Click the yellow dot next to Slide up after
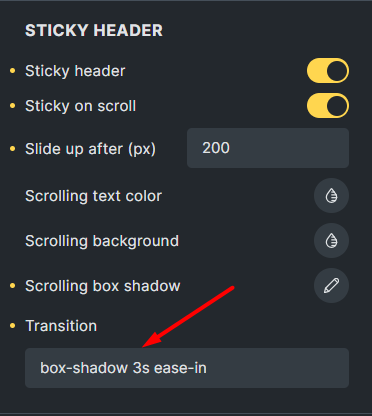This screenshot has width=372, height=416. pos(13,149)
